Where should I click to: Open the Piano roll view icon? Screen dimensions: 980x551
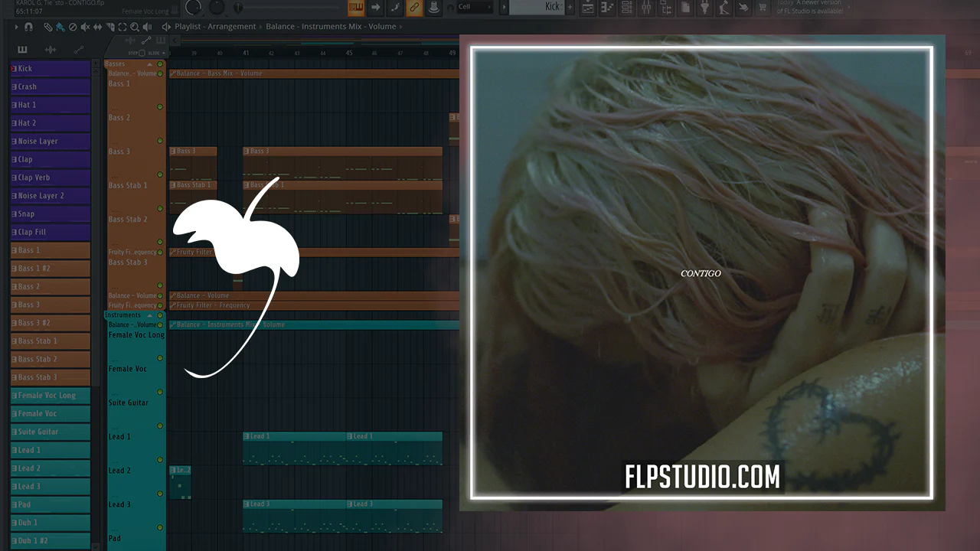coord(607,8)
